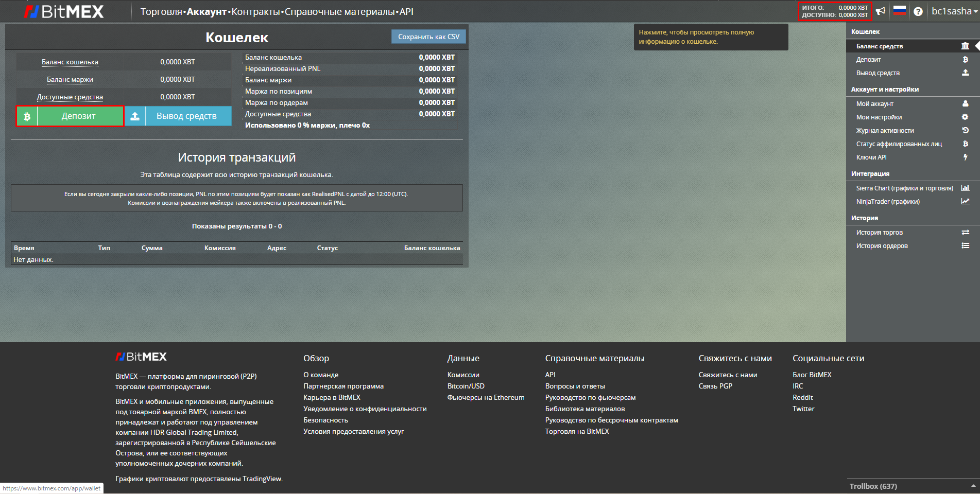
Task: Open Вывод средств link in sidebar
Action: click(x=878, y=73)
